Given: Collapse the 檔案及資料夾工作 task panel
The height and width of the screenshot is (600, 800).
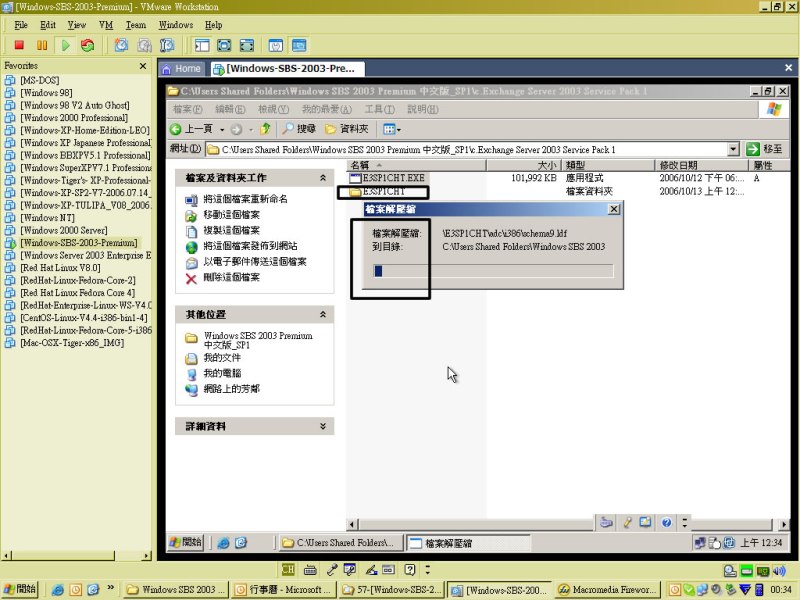Looking at the screenshot, I should pyautogui.click(x=322, y=178).
